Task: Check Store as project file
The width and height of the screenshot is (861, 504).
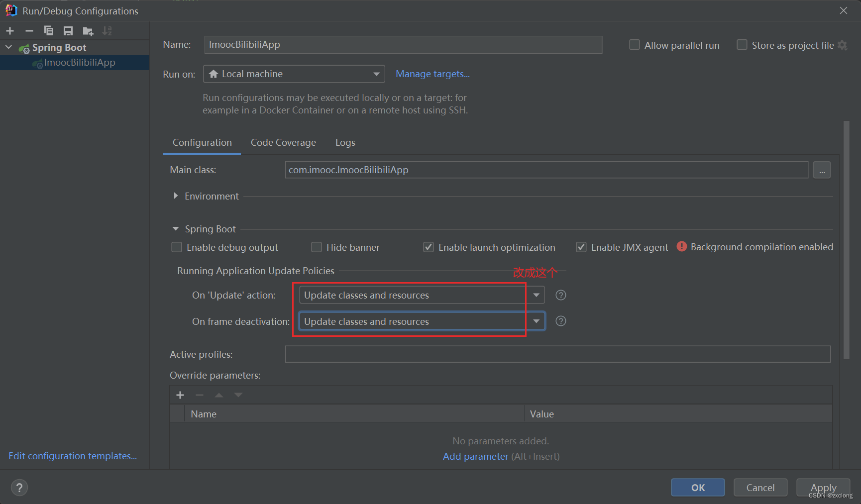Action: 742,45
